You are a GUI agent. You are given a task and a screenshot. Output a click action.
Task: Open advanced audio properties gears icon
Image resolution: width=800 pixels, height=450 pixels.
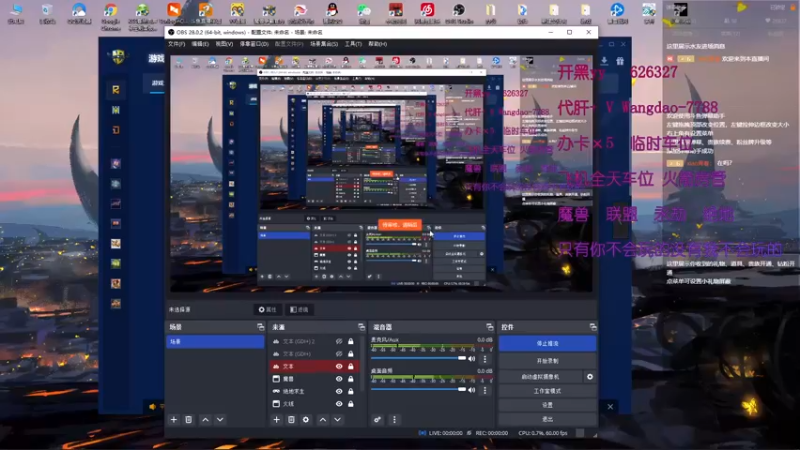click(x=378, y=419)
